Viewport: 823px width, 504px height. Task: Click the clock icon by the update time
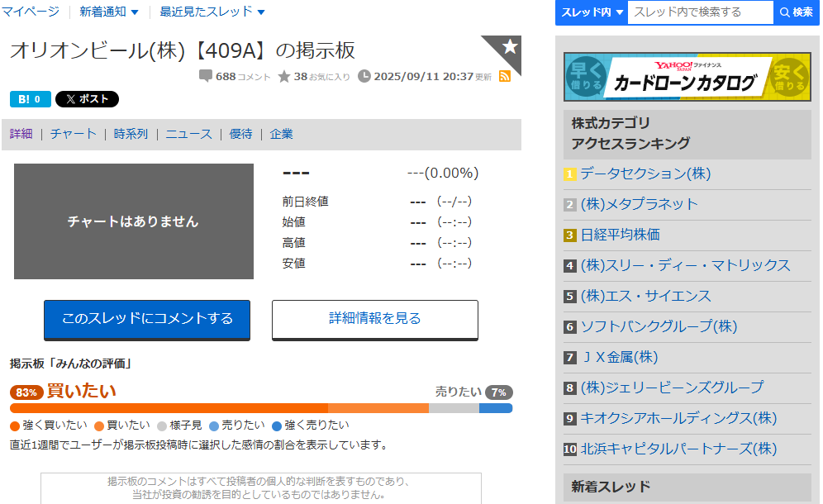[364, 77]
